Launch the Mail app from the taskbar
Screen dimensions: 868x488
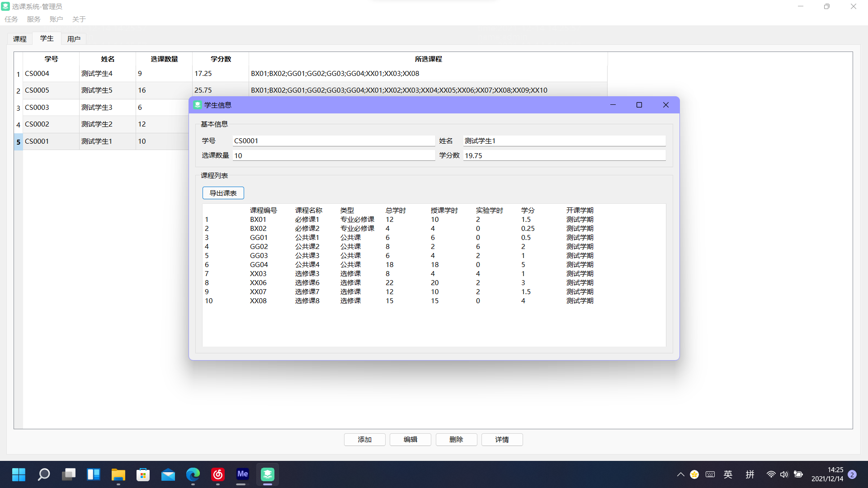pyautogui.click(x=168, y=474)
